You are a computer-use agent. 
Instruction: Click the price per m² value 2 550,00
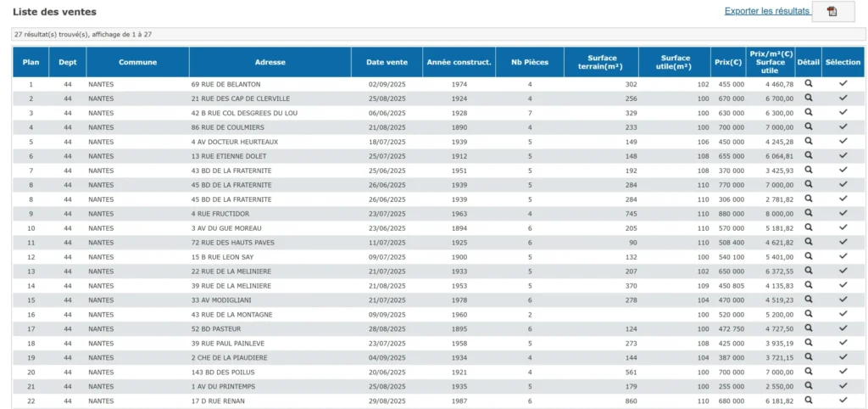point(780,387)
